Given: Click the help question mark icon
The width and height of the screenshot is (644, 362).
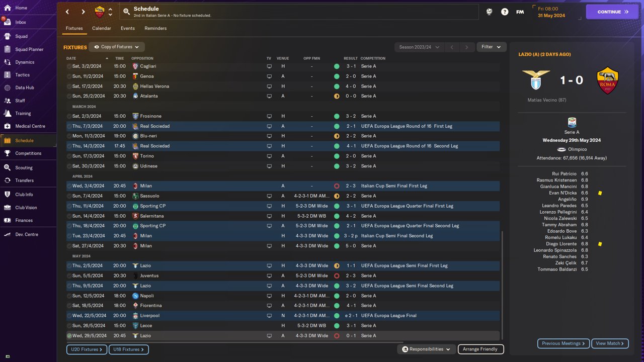Looking at the screenshot, I should pyautogui.click(x=505, y=12).
